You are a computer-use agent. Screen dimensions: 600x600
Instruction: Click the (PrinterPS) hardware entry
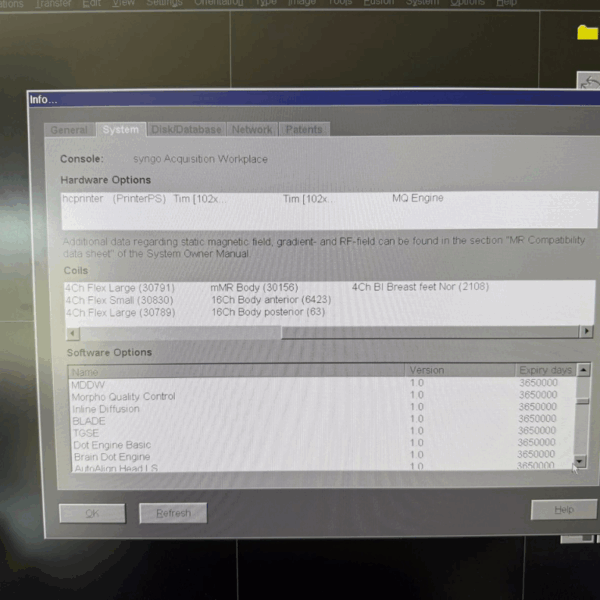point(139,199)
